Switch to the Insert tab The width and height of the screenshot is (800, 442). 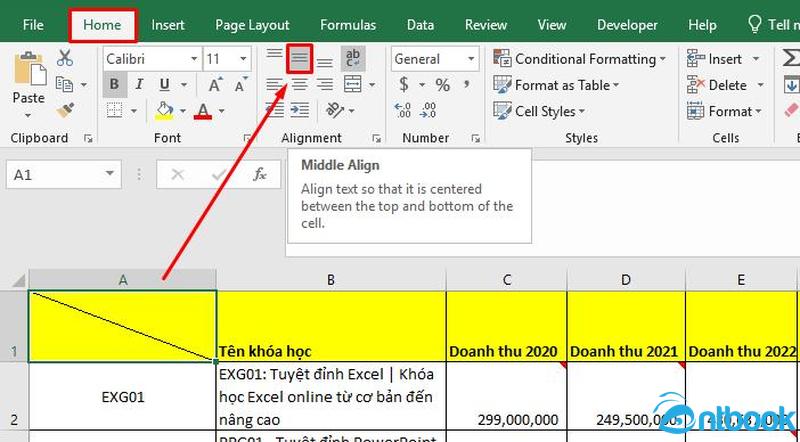tap(168, 25)
